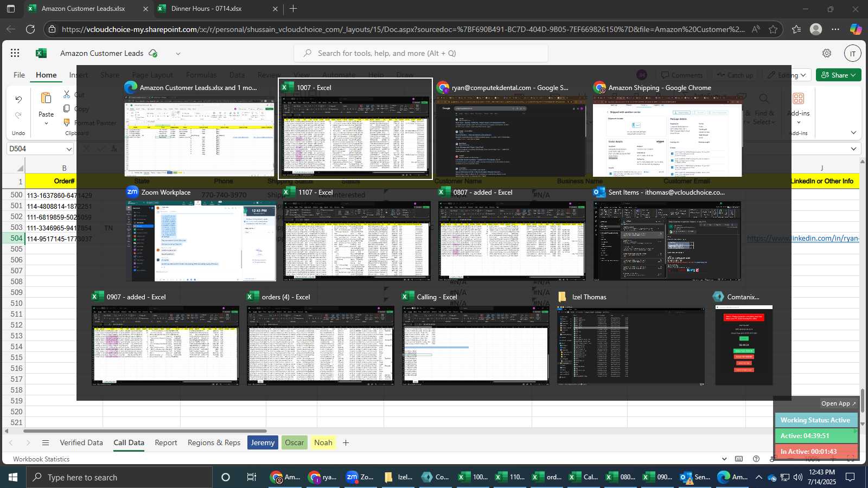Expand the formula bar chevron

point(853,149)
